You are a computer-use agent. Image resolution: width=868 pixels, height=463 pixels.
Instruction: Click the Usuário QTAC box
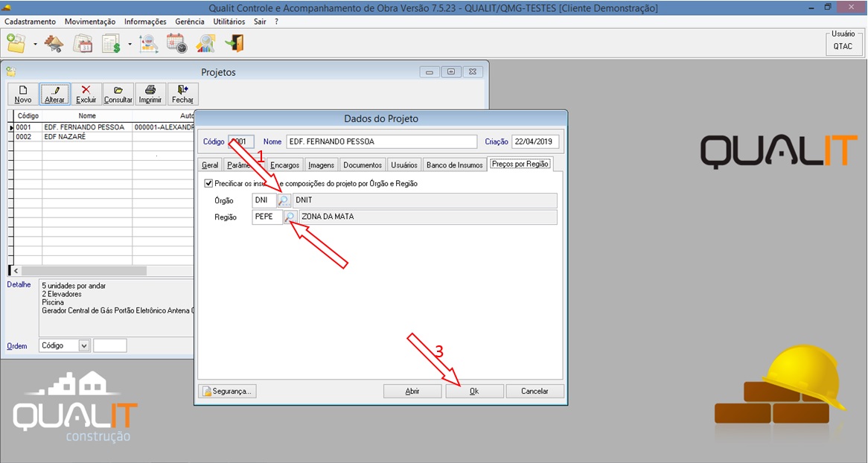pyautogui.click(x=843, y=43)
